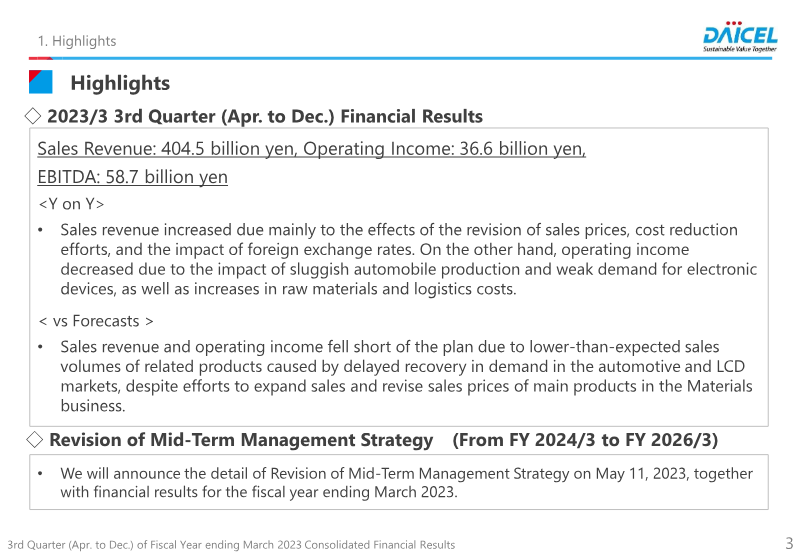This screenshot has height=553, width=799.
Task: Click the bullet point before the Y on Y paragraph
Action: (x=40, y=230)
